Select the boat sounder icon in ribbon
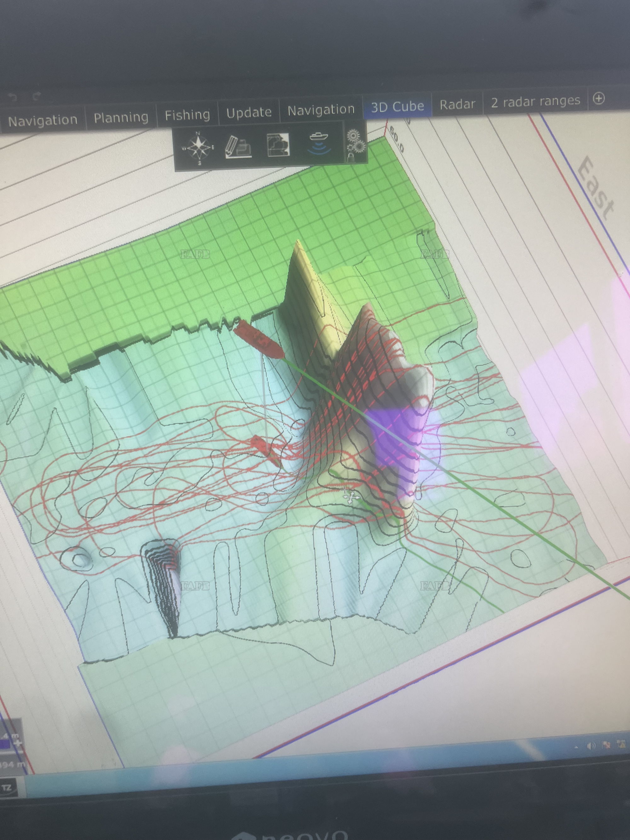This screenshot has height=840, width=630. coord(318,144)
